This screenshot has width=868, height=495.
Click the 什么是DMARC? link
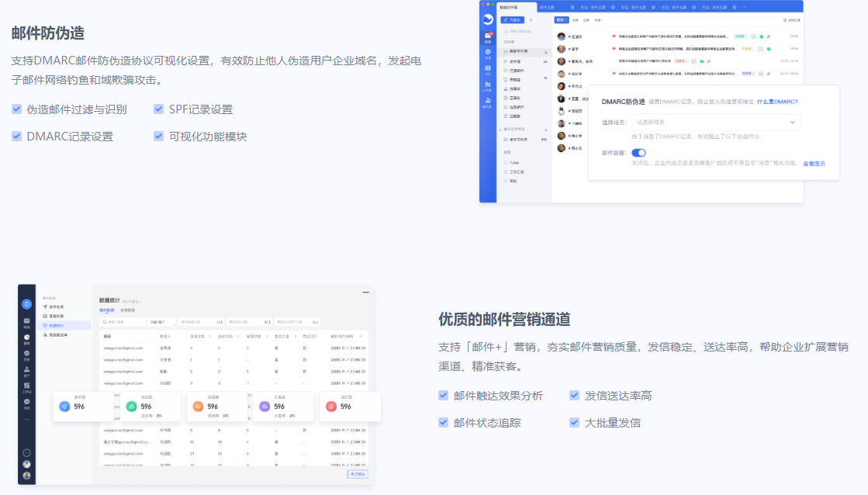tap(777, 102)
